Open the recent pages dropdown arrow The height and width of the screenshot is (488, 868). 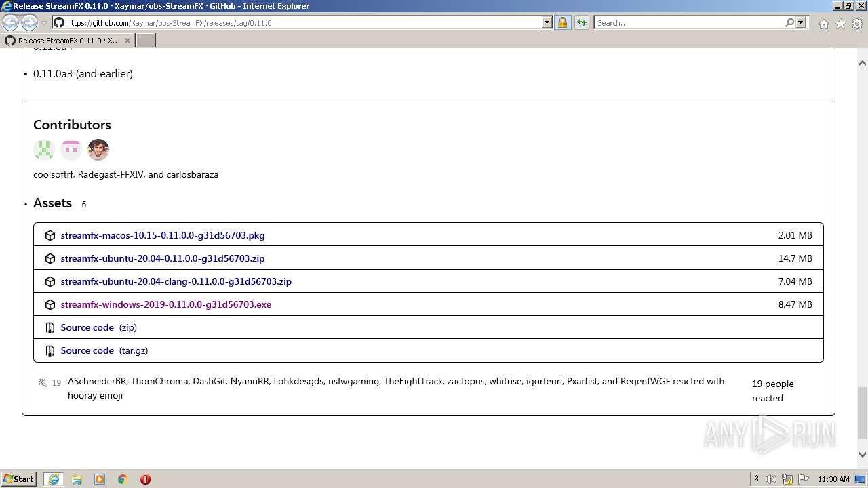[x=45, y=23]
